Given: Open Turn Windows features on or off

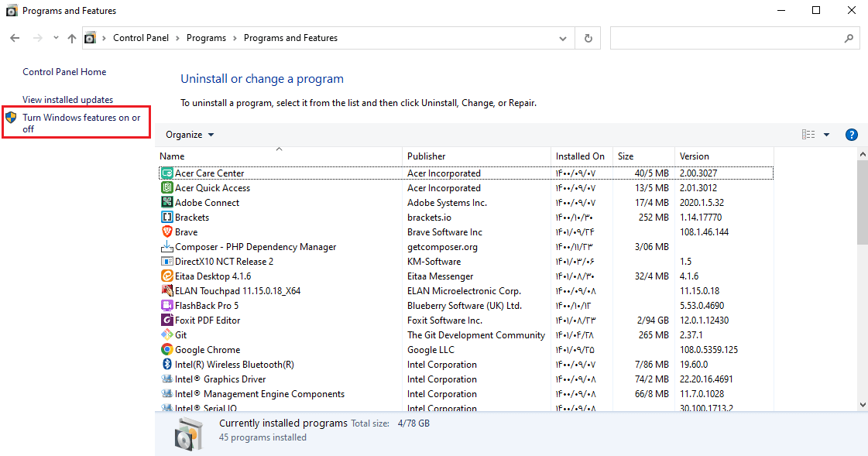Looking at the screenshot, I should (x=81, y=123).
